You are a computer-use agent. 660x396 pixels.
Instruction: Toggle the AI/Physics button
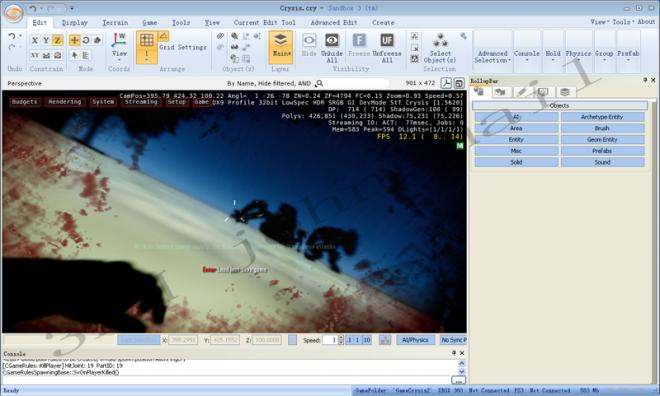tap(415, 340)
